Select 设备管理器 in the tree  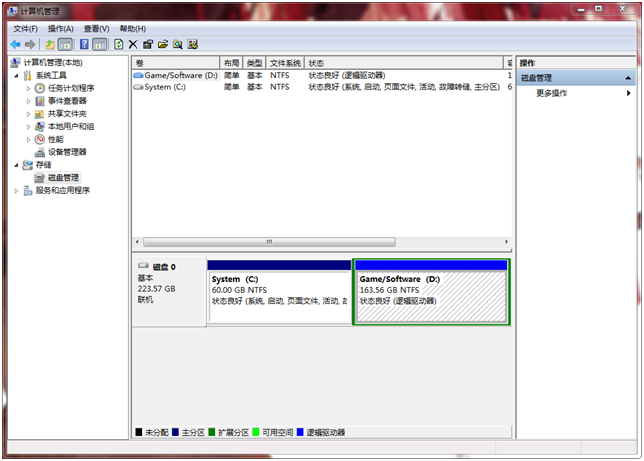tap(67, 152)
